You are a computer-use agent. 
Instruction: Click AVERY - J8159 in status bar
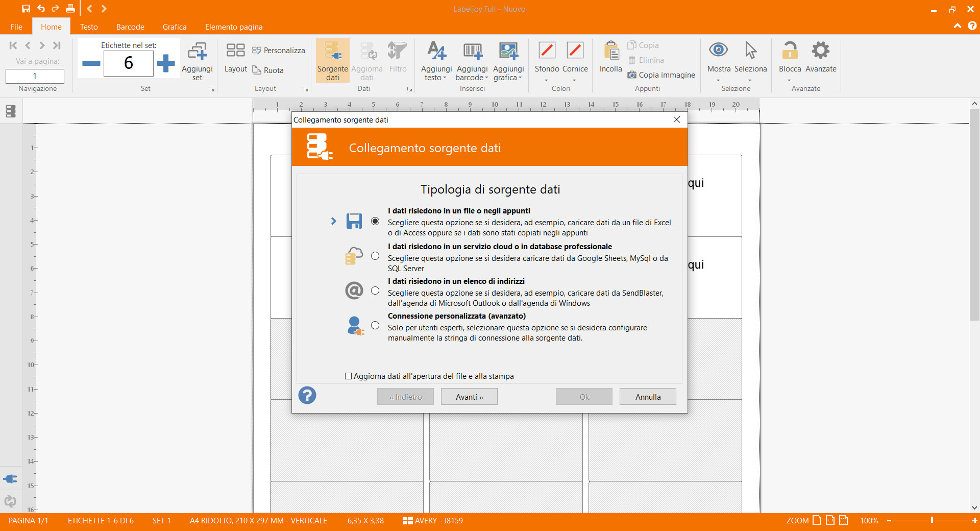[x=433, y=520]
